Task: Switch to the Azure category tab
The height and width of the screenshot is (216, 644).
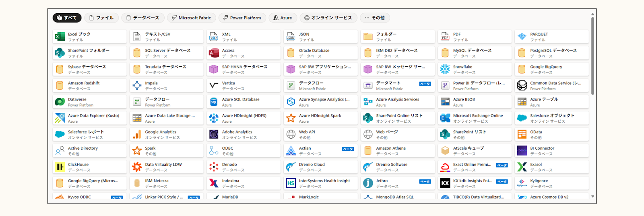Action: (283, 18)
